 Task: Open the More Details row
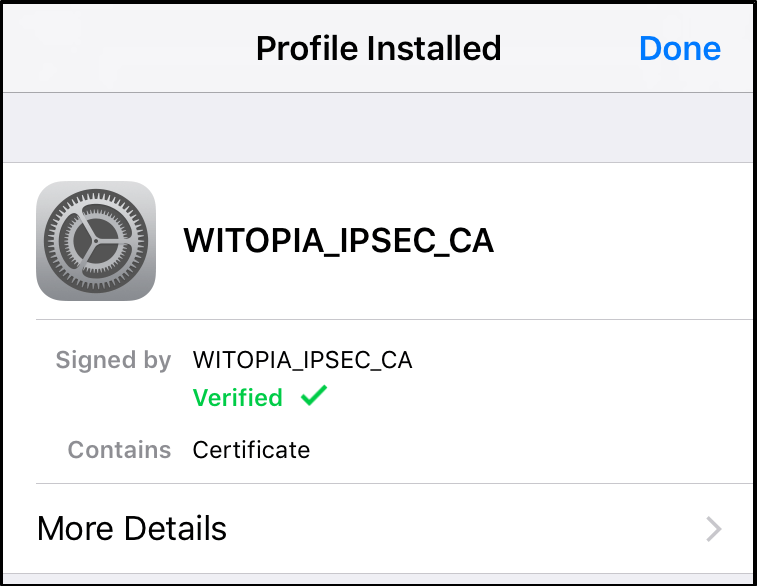tap(378, 529)
